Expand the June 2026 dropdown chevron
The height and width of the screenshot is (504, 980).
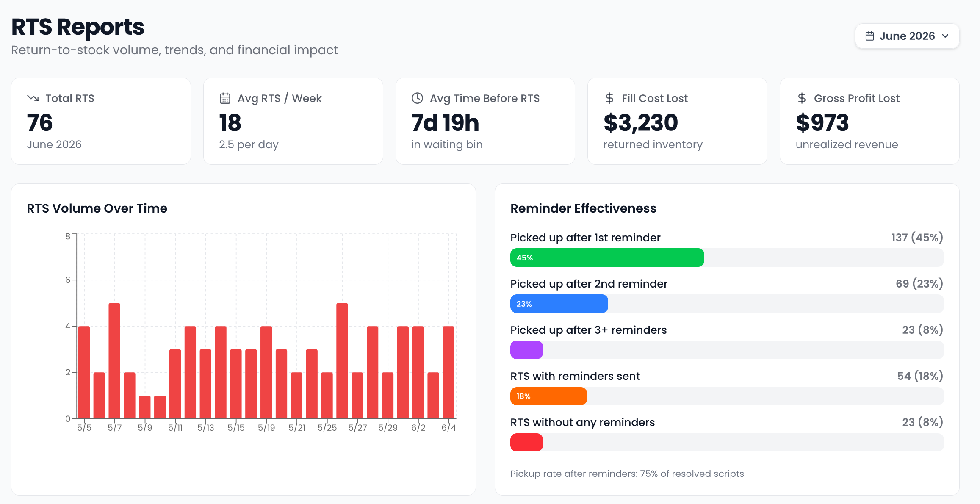coord(945,36)
